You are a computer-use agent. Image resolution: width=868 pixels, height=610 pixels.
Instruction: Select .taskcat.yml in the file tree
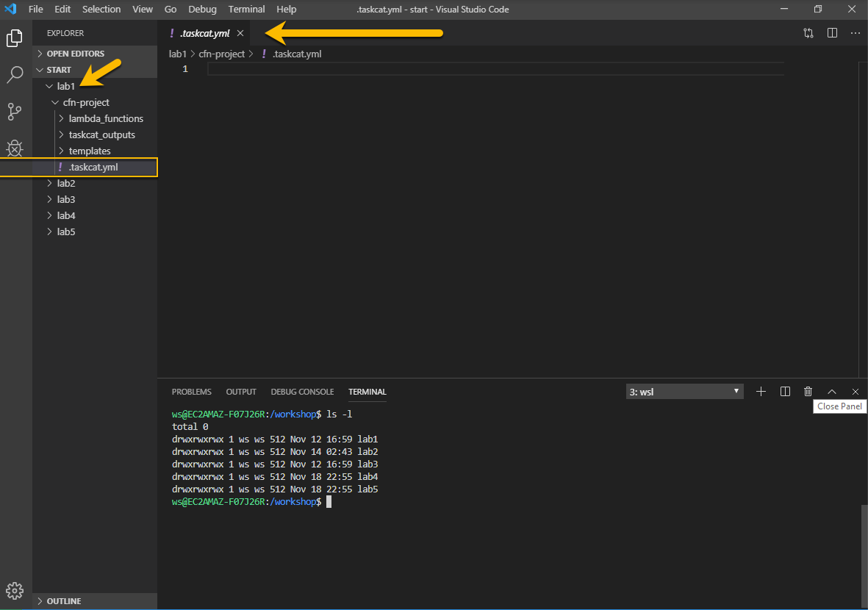[x=95, y=167]
